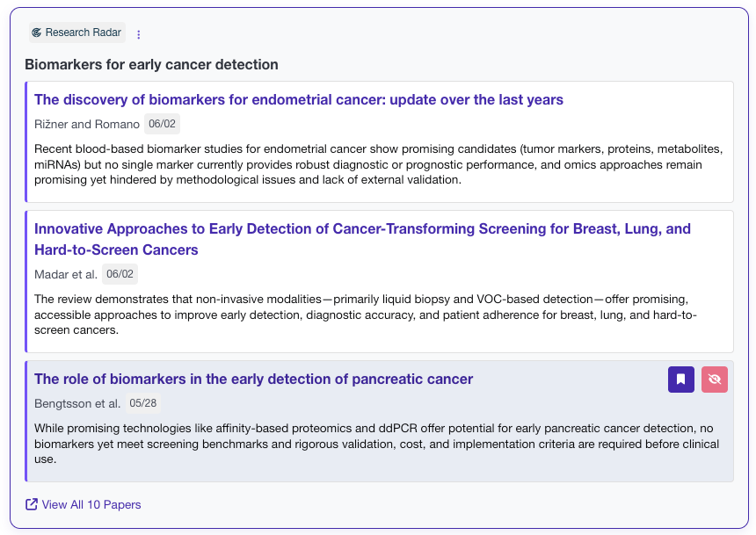Image resolution: width=756 pixels, height=535 pixels.
Task: Click the endometrial cancer paper summary text
Action: 380,164
